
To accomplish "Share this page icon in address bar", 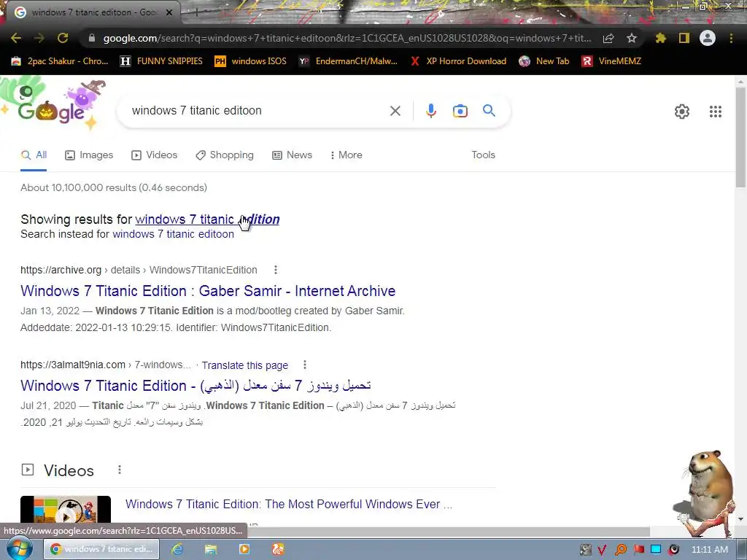I will [608, 38].
